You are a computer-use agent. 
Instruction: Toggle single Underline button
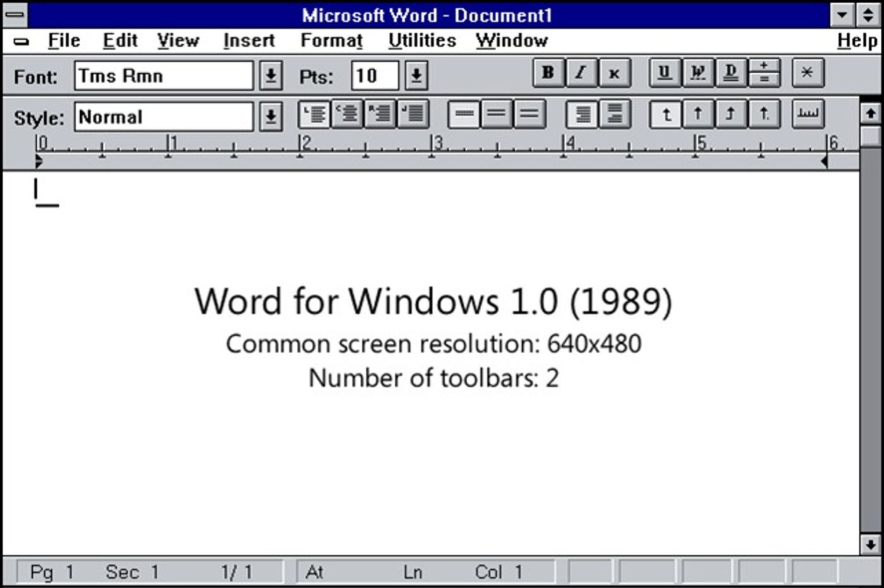coord(664,73)
